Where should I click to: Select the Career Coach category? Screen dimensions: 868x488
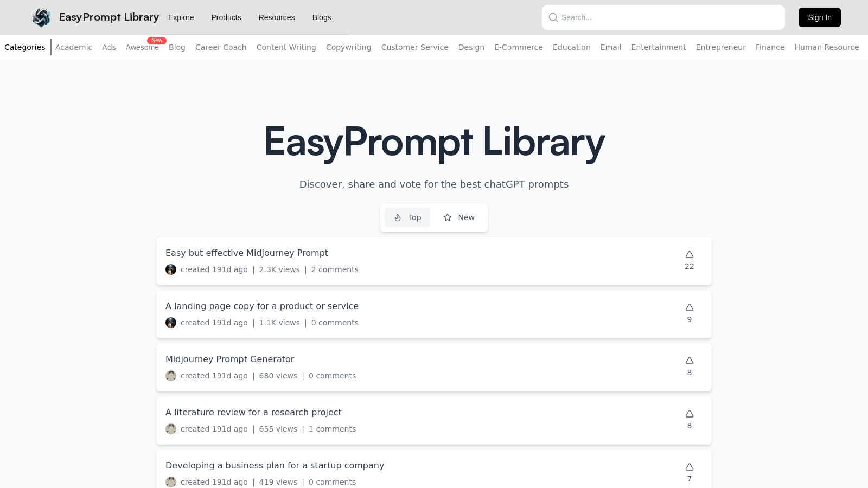tap(221, 47)
